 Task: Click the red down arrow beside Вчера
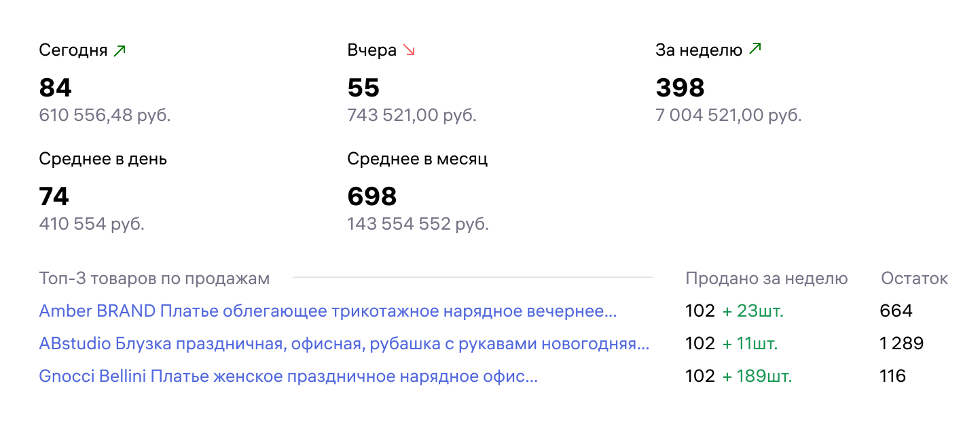408,50
